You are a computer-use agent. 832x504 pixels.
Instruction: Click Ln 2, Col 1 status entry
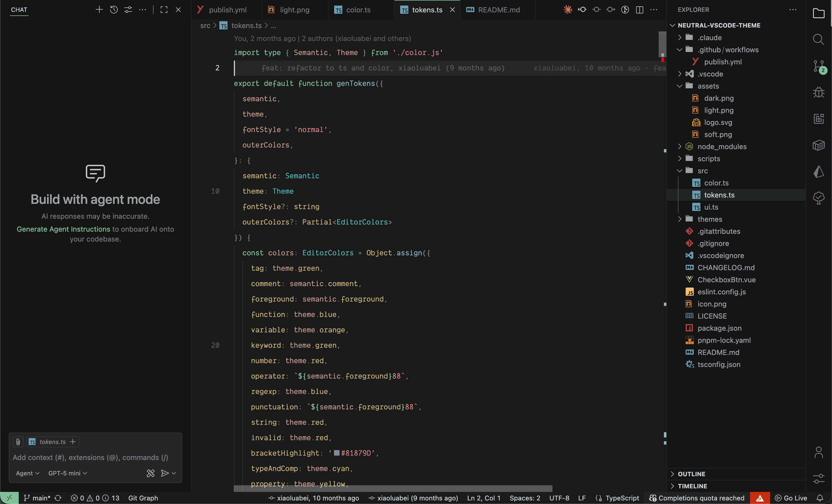(483, 498)
